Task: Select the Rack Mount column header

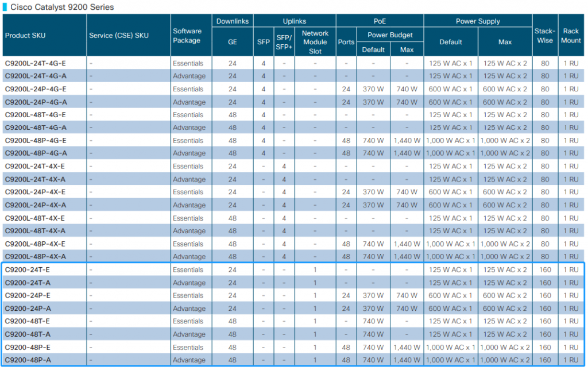Action: [571, 35]
